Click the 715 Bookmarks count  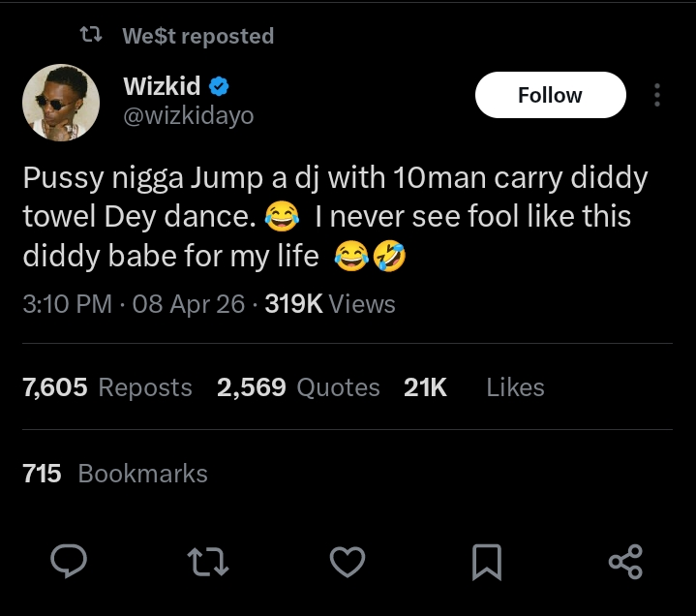pyautogui.click(x=115, y=474)
